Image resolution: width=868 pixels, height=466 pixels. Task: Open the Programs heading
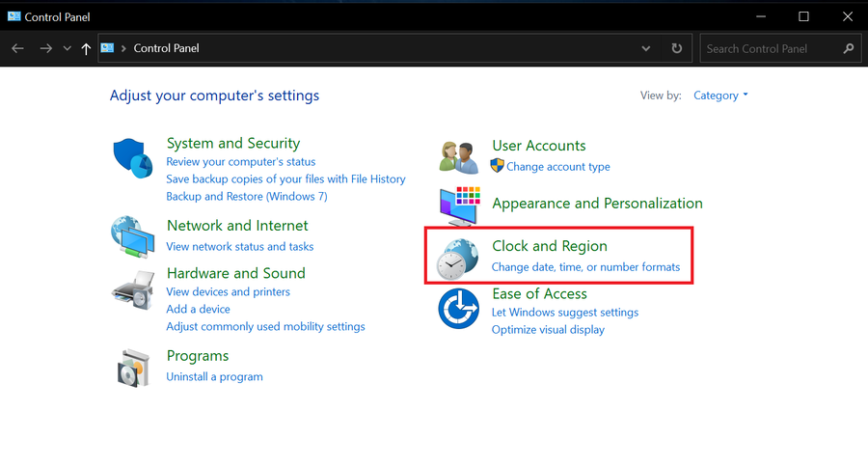(x=198, y=356)
